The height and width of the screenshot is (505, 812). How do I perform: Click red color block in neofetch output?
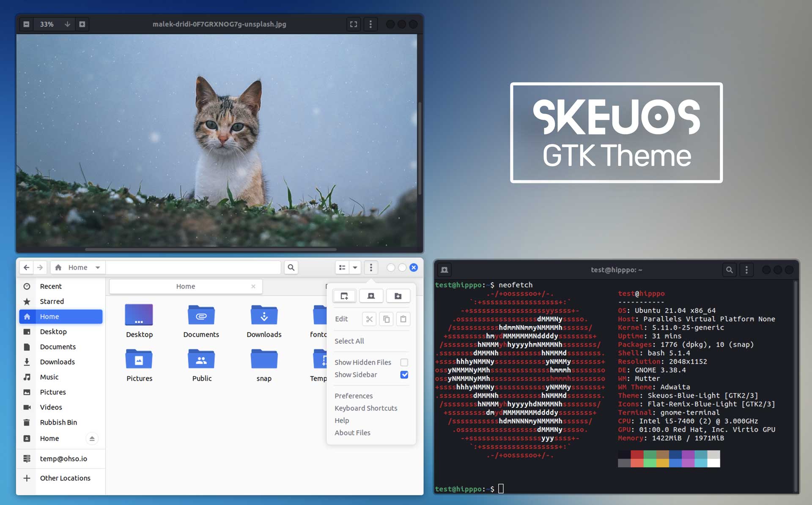tap(637, 455)
